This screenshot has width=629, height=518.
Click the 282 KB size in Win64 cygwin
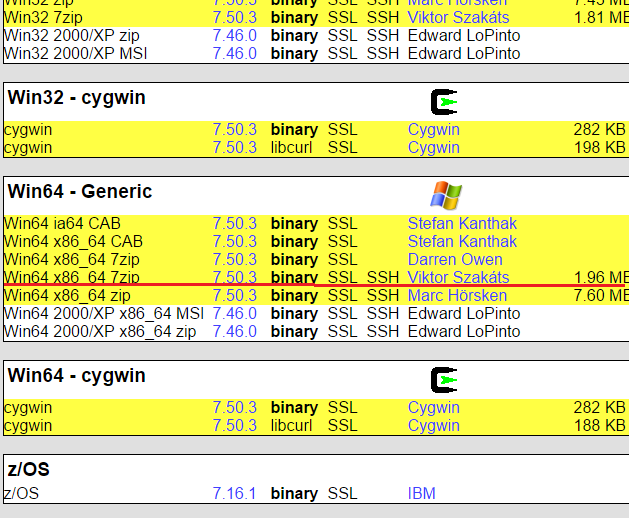click(x=600, y=408)
